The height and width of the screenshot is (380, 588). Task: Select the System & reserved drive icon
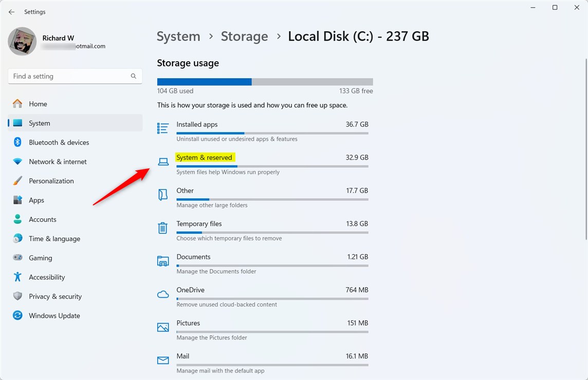[x=163, y=161]
